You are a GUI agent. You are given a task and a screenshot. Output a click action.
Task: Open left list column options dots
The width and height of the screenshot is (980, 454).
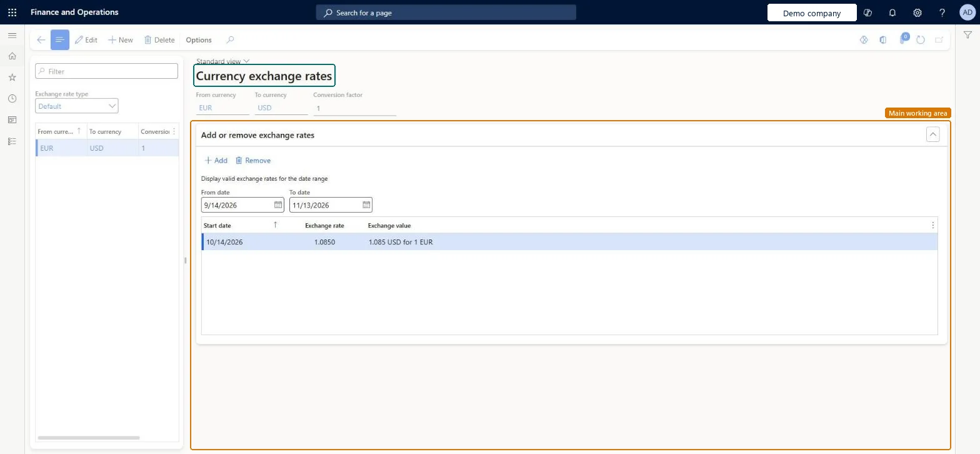(x=174, y=131)
